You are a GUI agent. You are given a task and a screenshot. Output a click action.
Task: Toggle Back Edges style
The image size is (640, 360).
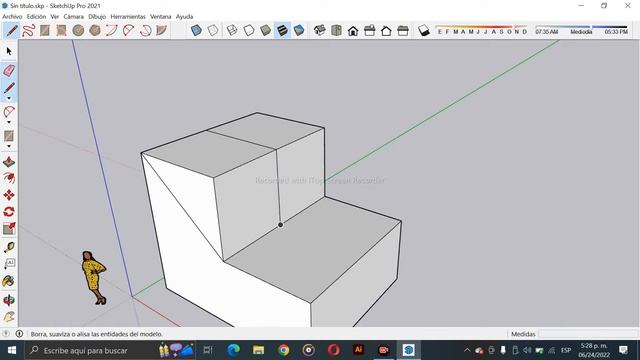click(x=213, y=31)
